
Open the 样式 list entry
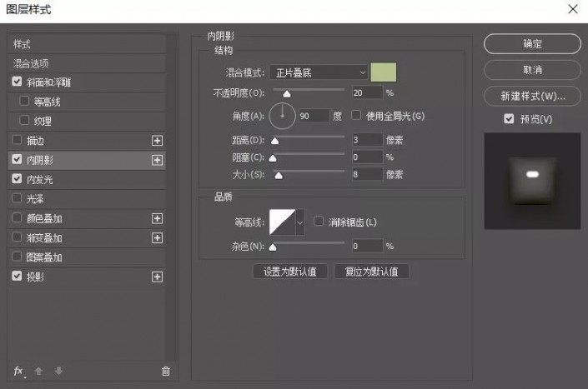click(x=87, y=44)
